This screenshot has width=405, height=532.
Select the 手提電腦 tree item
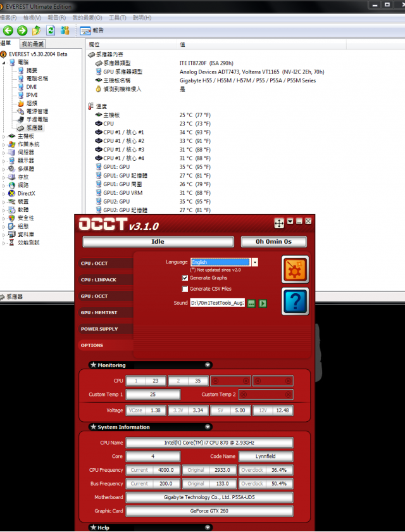(x=37, y=120)
